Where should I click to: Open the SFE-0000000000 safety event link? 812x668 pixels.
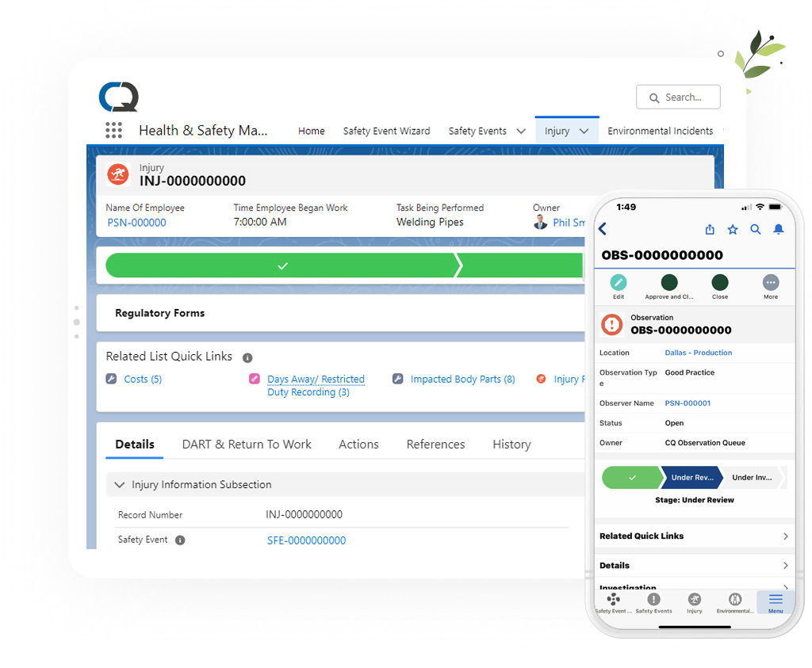(x=306, y=539)
